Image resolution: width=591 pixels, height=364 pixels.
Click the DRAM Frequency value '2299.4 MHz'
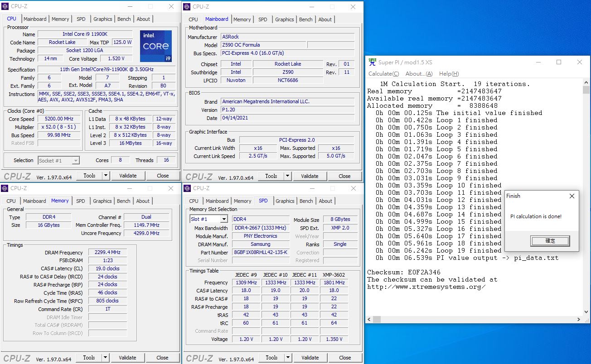(x=107, y=253)
